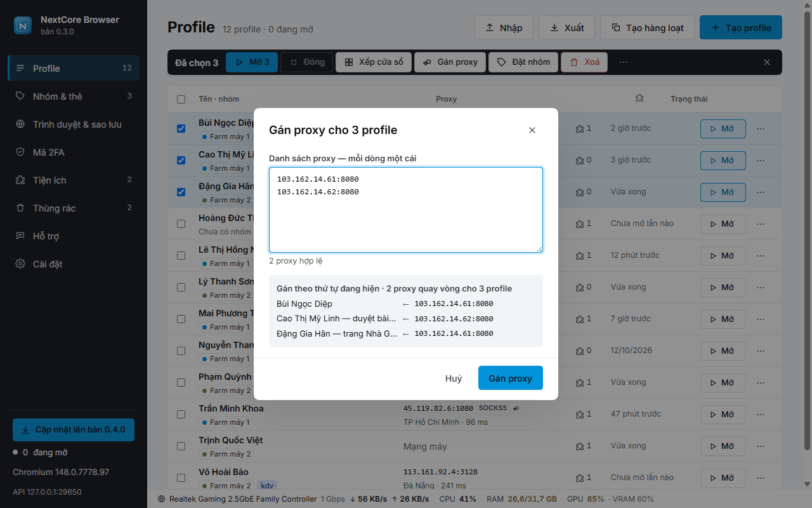Viewport: 812px width, 508px height.
Task: Dismiss the selection bar with X
Action: [x=767, y=62]
